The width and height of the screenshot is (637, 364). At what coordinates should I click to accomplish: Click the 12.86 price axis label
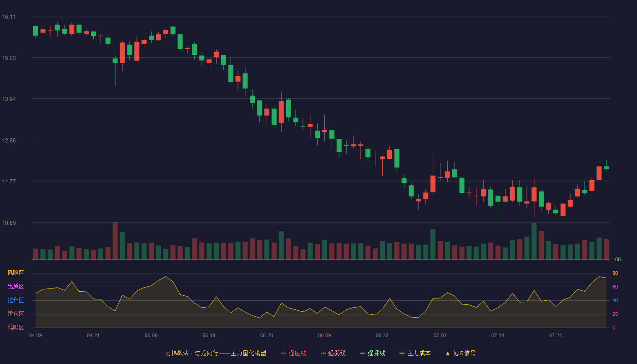(x=9, y=140)
